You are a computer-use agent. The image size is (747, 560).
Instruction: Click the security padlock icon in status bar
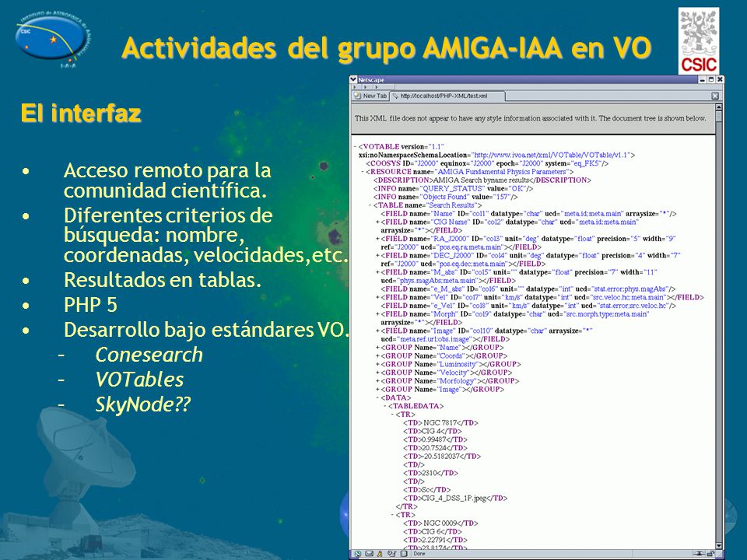point(710,554)
